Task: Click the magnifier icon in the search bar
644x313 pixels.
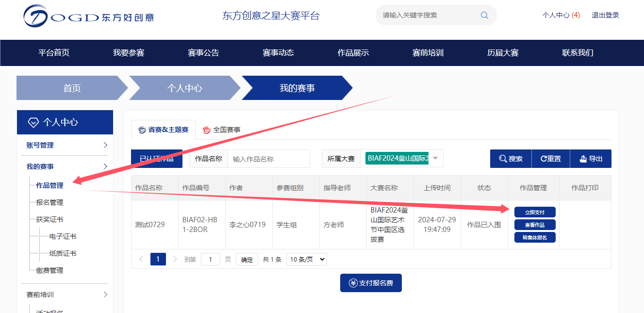Action: pyautogui.click(x=484, y=15)
